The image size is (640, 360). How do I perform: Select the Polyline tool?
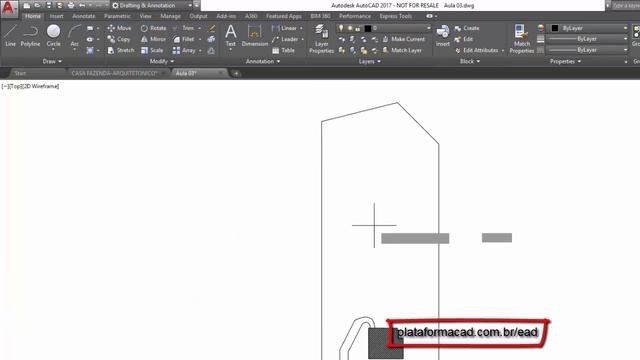pos(30,36)
